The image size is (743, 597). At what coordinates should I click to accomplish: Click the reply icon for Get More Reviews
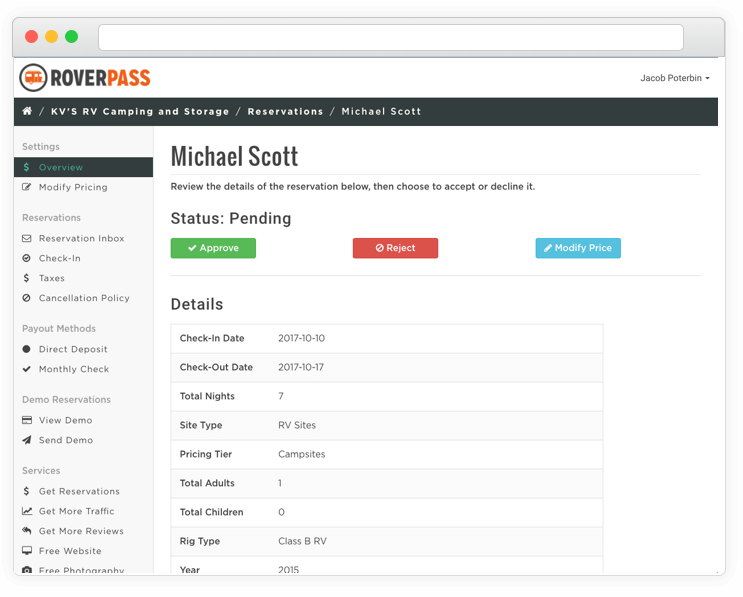click(x=27, y=532)
